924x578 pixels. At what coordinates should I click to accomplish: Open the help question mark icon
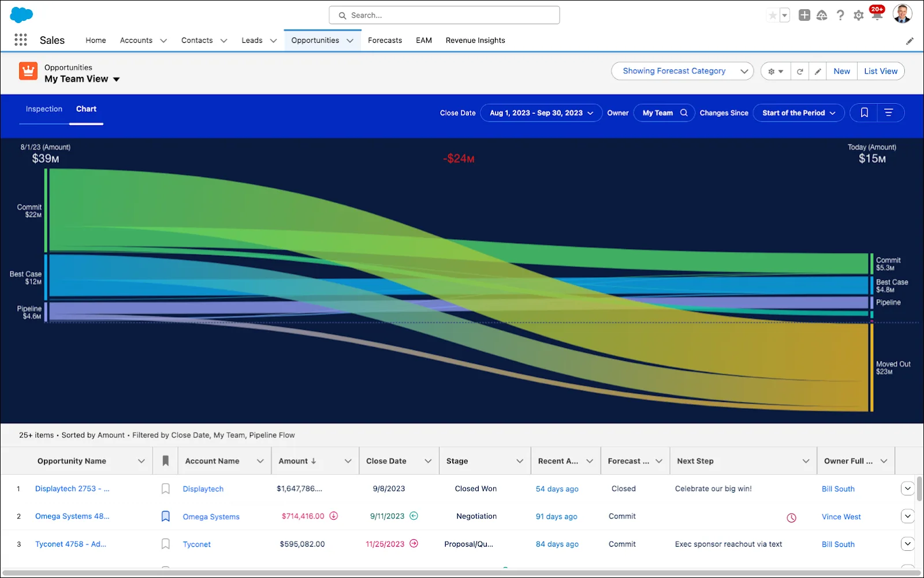(840, 16)
